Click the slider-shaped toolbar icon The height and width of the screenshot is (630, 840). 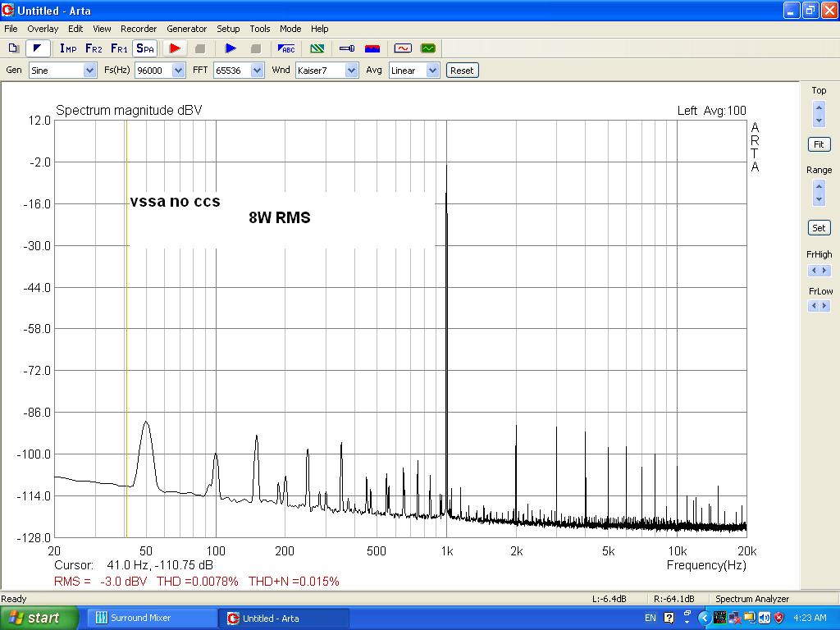[347, 48]
